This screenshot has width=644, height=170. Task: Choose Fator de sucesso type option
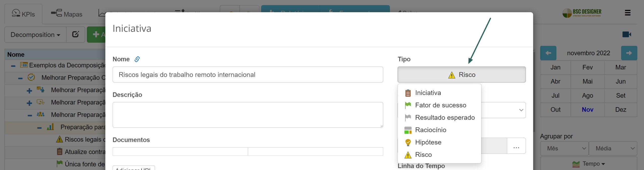click(440, 105)
